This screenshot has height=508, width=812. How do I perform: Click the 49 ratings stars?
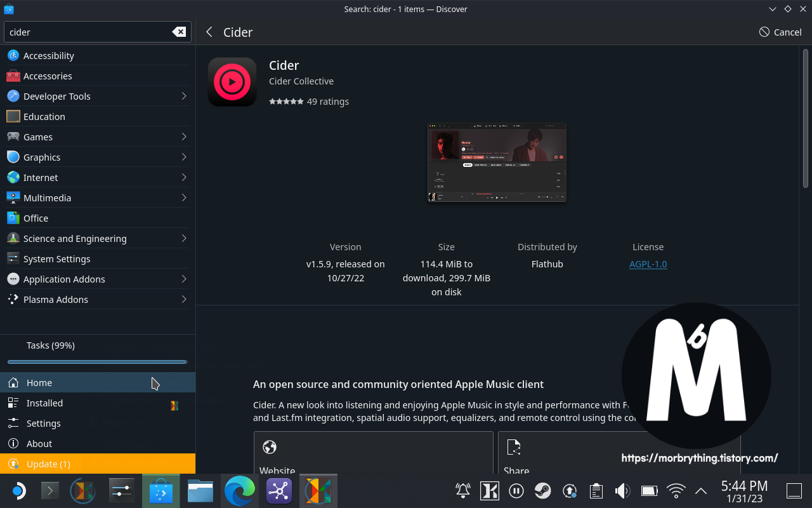pos(286,102)
